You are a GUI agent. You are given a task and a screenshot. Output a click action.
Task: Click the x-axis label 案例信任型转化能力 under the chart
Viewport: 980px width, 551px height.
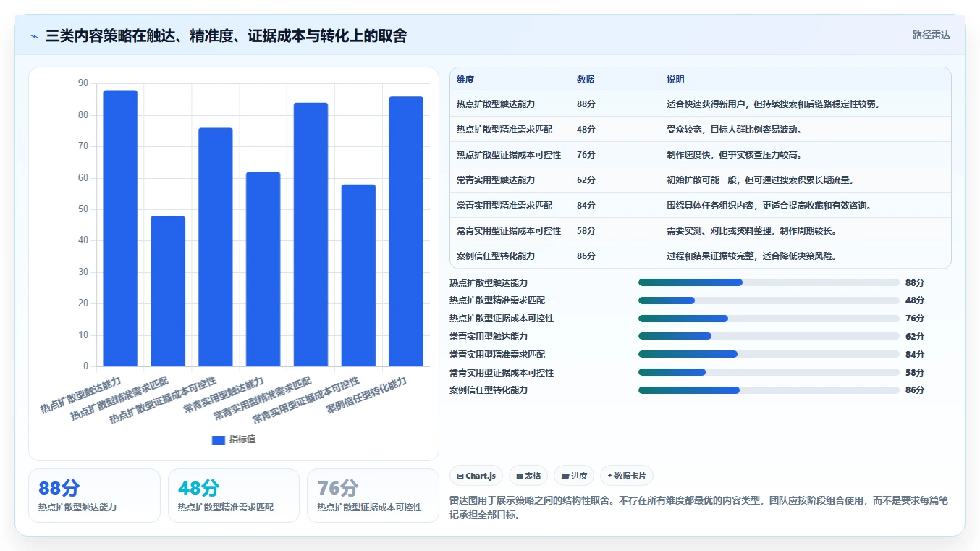click(x=366, y=395)
